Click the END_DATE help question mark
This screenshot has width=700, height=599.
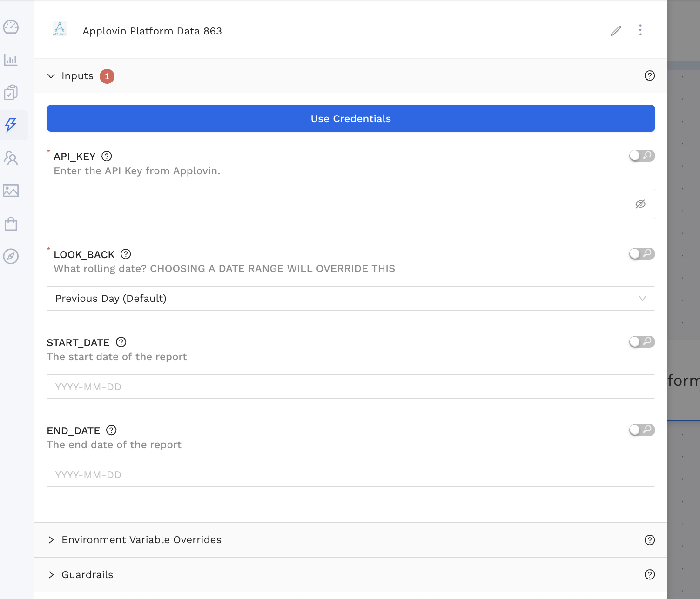(111, 430)
